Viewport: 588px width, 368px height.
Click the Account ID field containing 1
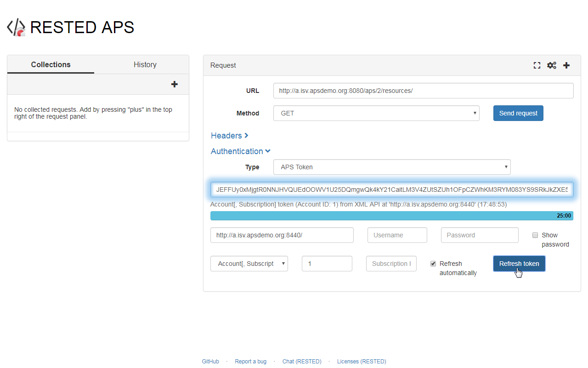[x=327, y=264]
